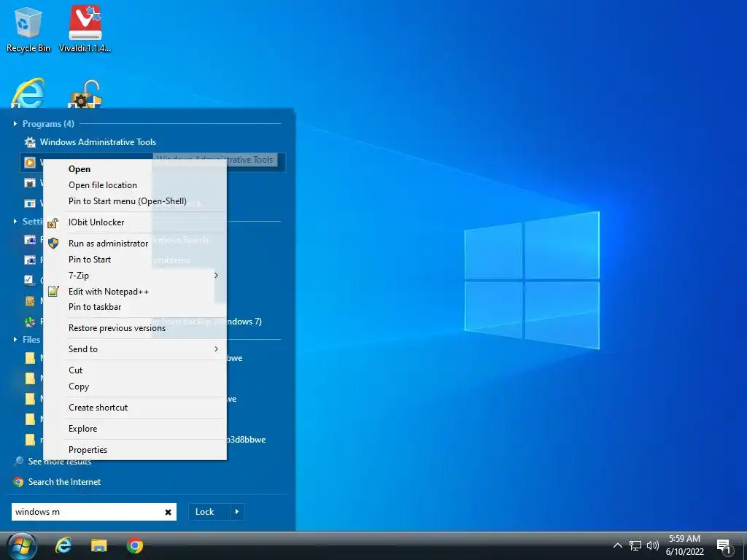
Task: Click magnifier icon beside See more results
Action: [18, 461]
